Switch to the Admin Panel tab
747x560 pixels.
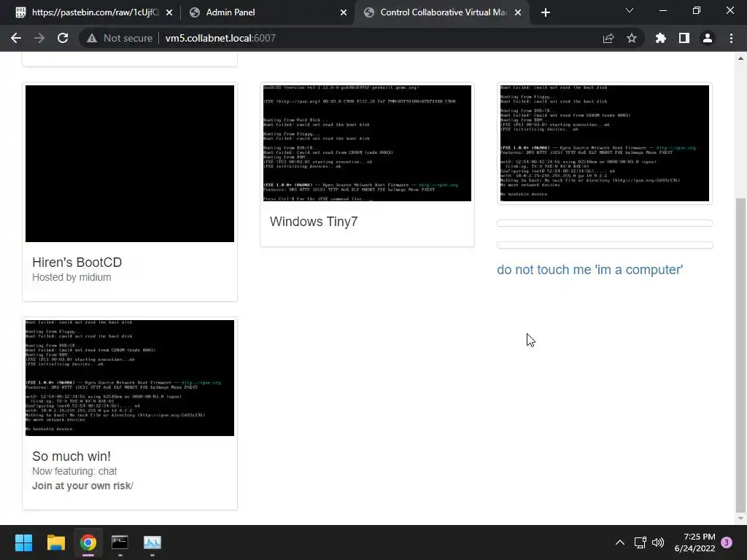267,12
